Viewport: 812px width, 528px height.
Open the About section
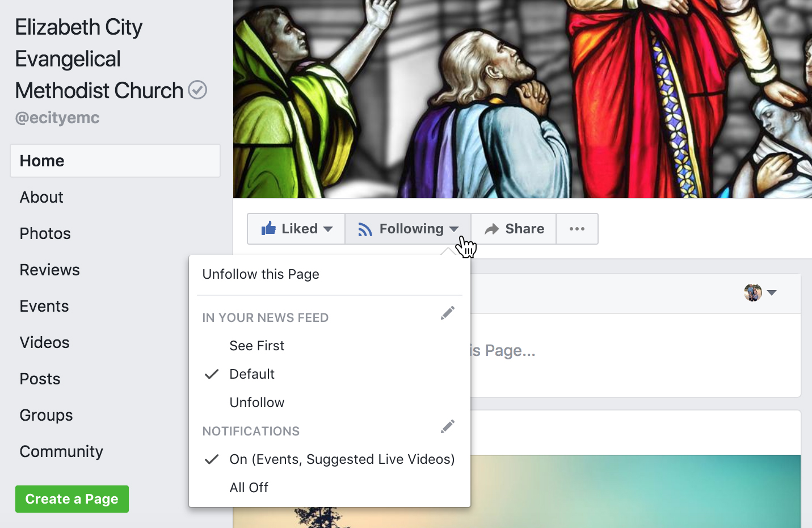41,197
